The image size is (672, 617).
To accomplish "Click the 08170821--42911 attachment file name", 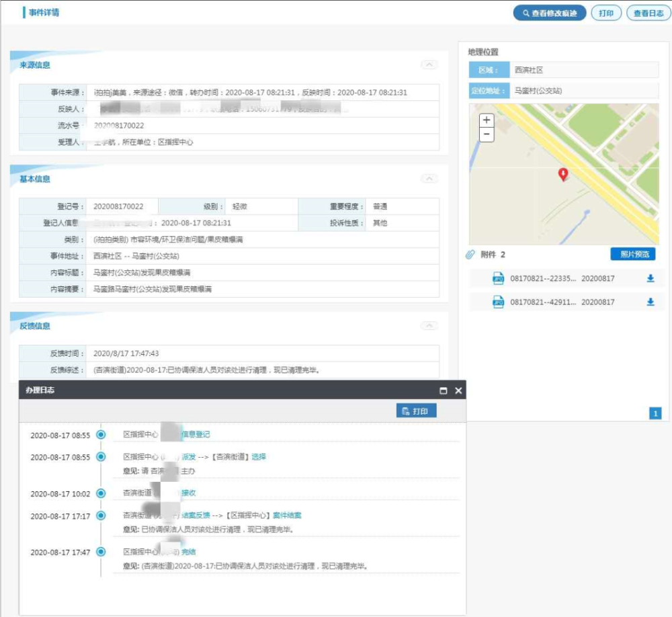I will 542,302.
